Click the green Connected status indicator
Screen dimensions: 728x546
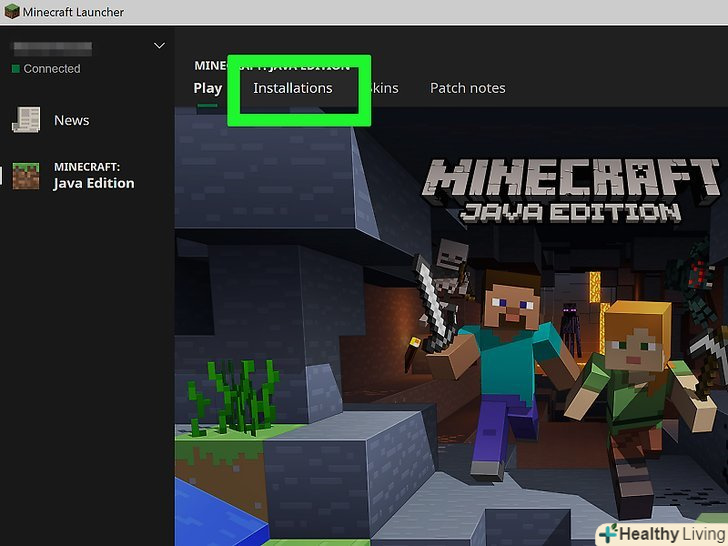click(15, 69)
